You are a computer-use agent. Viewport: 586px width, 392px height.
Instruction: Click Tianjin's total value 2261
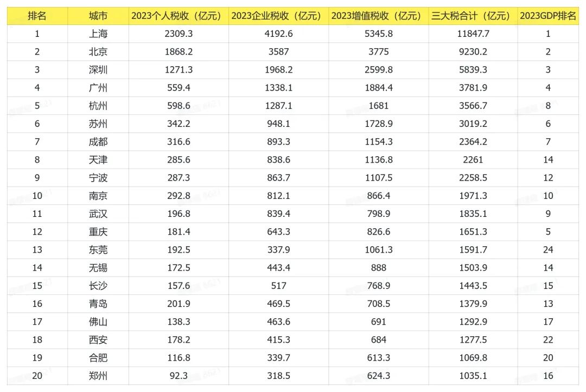pyautogui.click(x=473, y=159)
